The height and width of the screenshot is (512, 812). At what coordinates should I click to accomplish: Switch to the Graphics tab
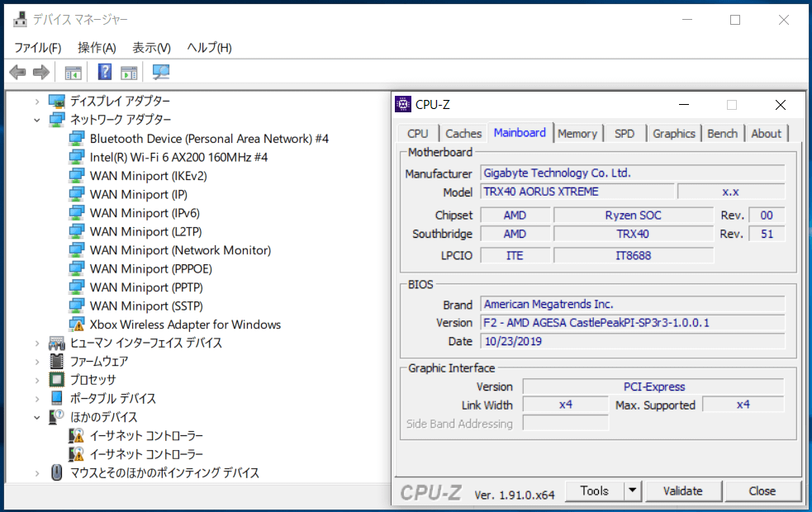tap(674, 134)
